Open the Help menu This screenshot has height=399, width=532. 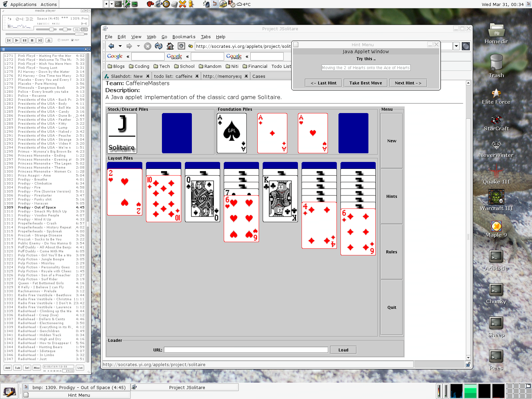click(x=220, y=37)
